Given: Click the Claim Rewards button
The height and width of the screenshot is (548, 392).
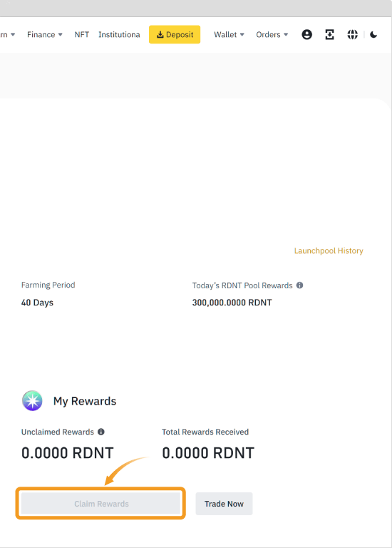Looking at the screenshot, I should click(x=100, y=504).
